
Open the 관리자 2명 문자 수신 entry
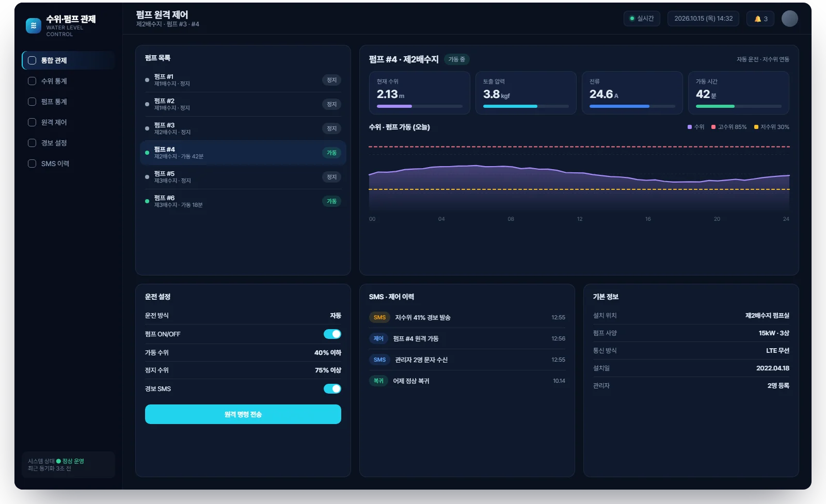coord(467,360)
